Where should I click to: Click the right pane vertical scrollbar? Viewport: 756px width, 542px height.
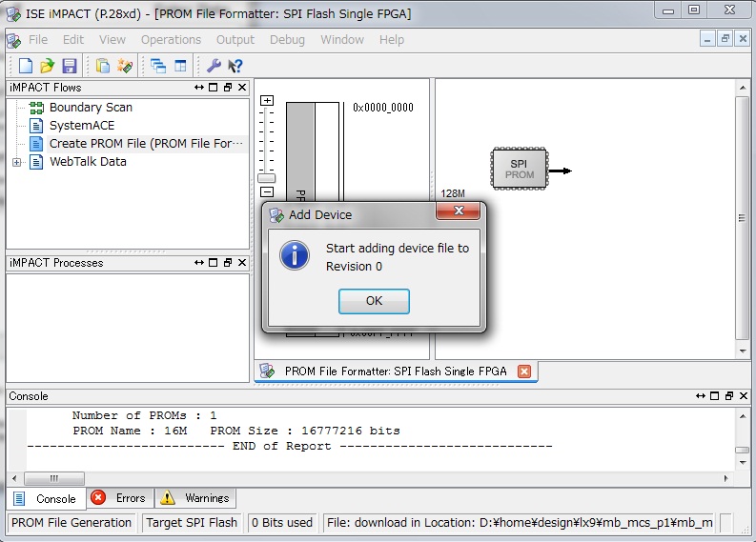pos(742,218)
